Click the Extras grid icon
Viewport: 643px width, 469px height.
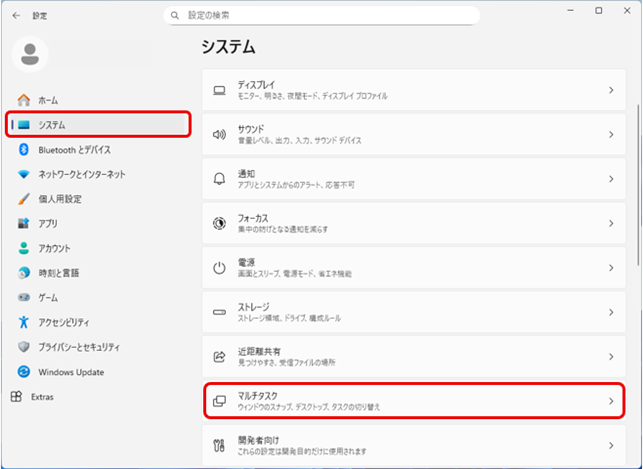[16, 396]
